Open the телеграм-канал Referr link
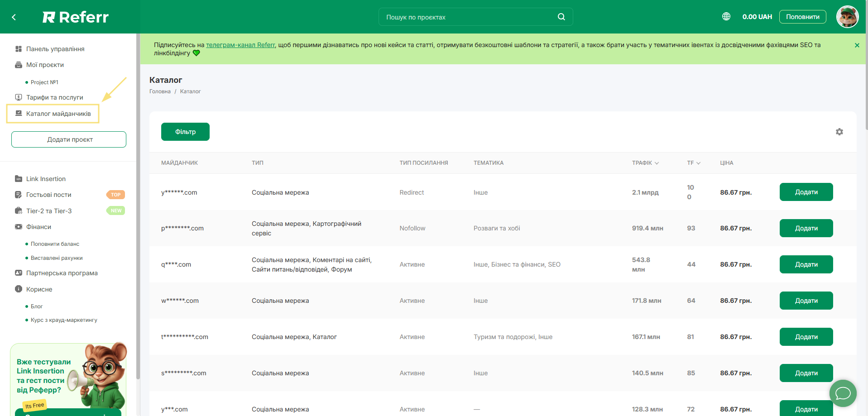This screenshot has height=416, width=868. coord(240,45)
